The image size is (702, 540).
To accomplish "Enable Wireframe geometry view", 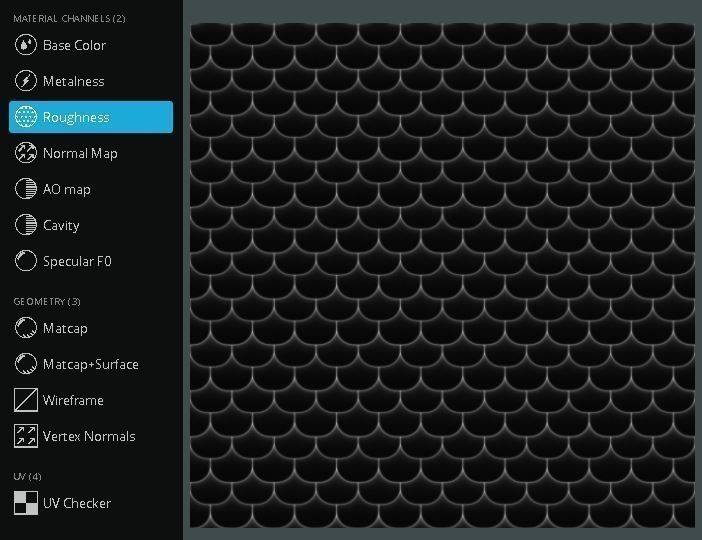I will [73, 400].
